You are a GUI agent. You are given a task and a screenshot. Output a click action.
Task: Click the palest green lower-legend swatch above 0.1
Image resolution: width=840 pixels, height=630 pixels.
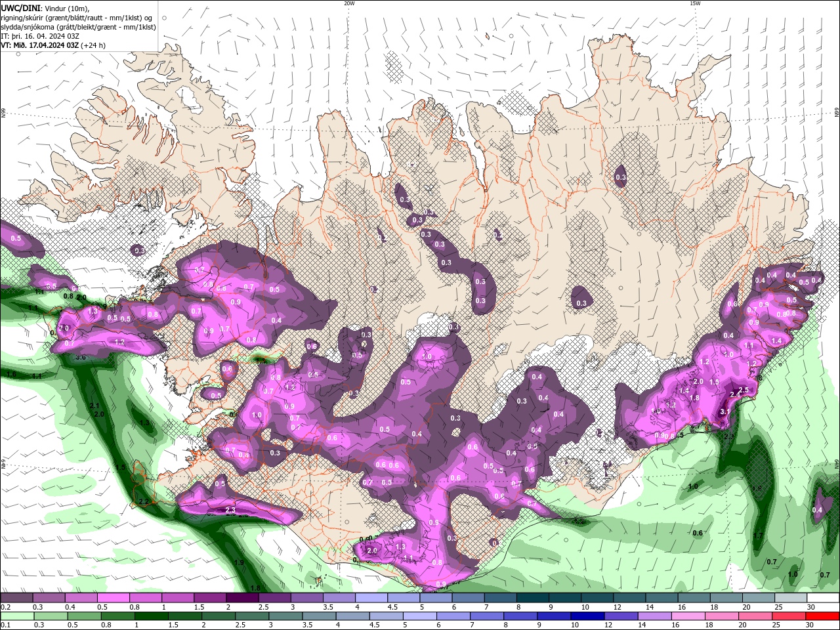coord(18,616)
